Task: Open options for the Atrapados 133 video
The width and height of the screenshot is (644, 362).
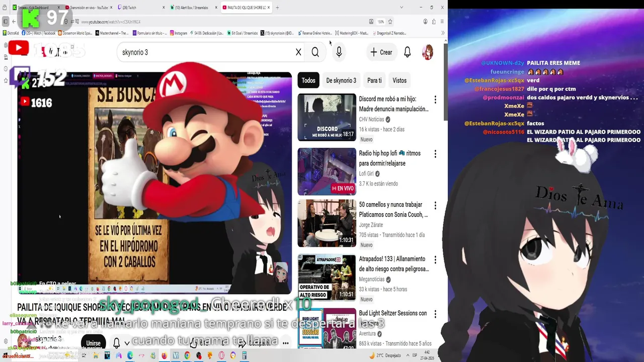Action: click(435, 260)
